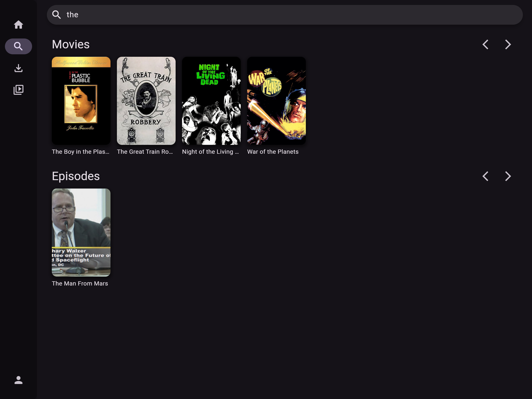This screenshot has width=532, height=399.
Task: Click the title "War of the Planets"
Action: pos(273,152)
